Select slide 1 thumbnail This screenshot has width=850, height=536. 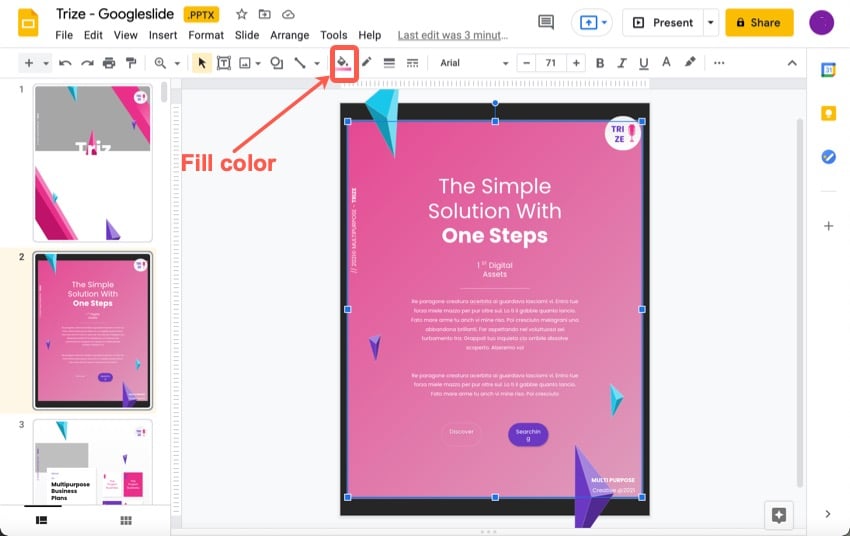(92, 162)
